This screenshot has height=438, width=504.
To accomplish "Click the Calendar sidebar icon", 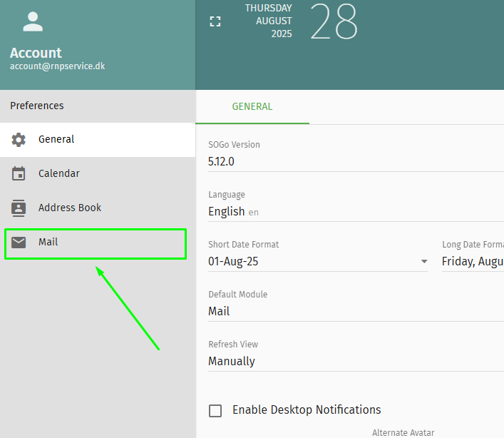I will coord(19,173).
